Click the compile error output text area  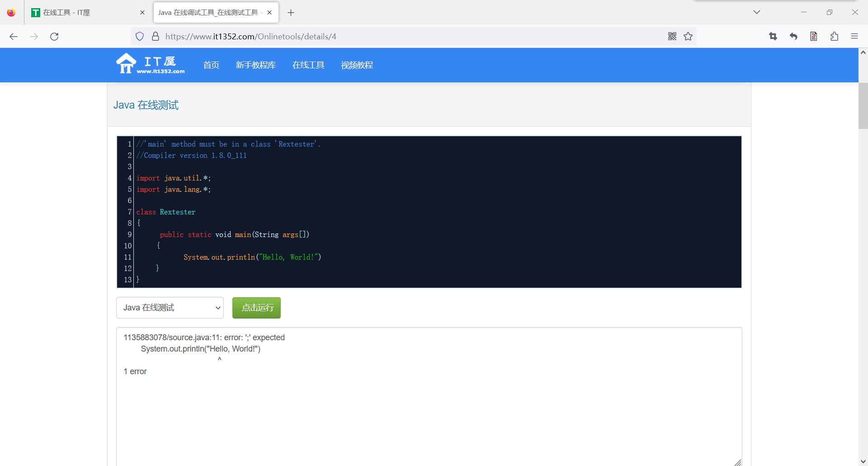(429, 397)
